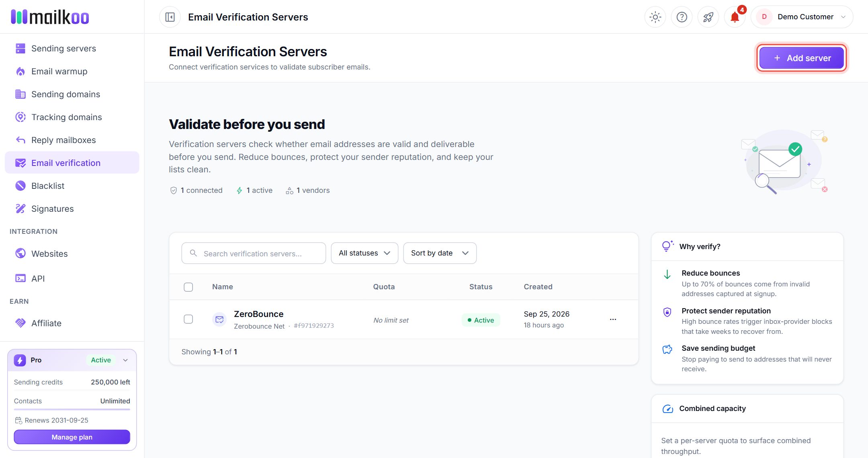Open the Affiliate page
868x458 pixels.
click(72, 323)
